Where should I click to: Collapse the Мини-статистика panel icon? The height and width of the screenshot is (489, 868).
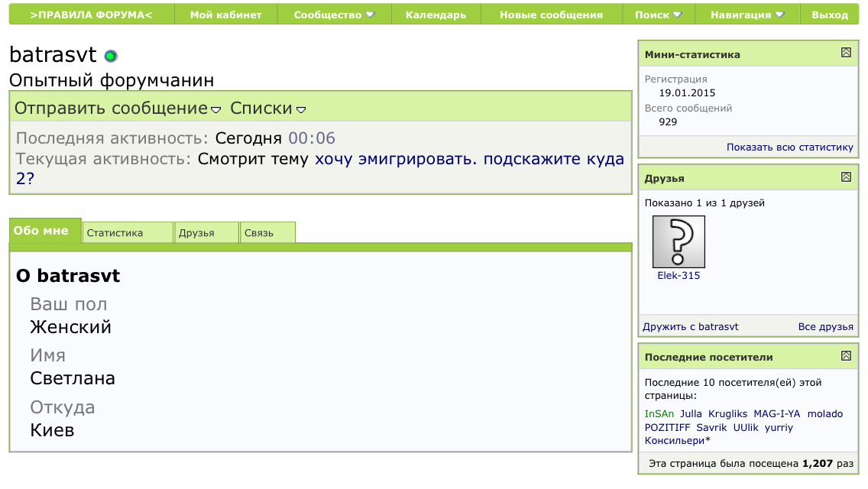pos(846,53)
